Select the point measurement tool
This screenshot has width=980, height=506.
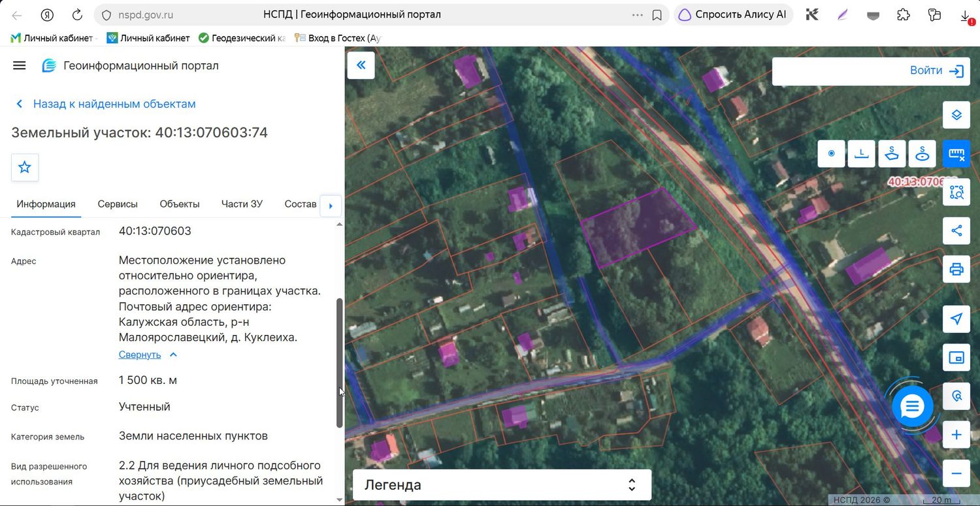tap(832, 153)
